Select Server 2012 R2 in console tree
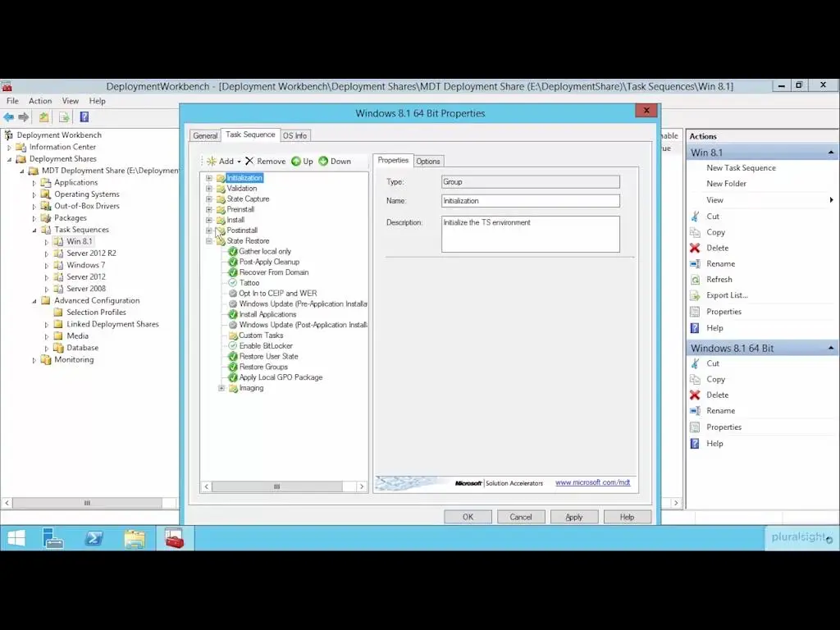Screen dimensions: 840x630 click(91, 253)
